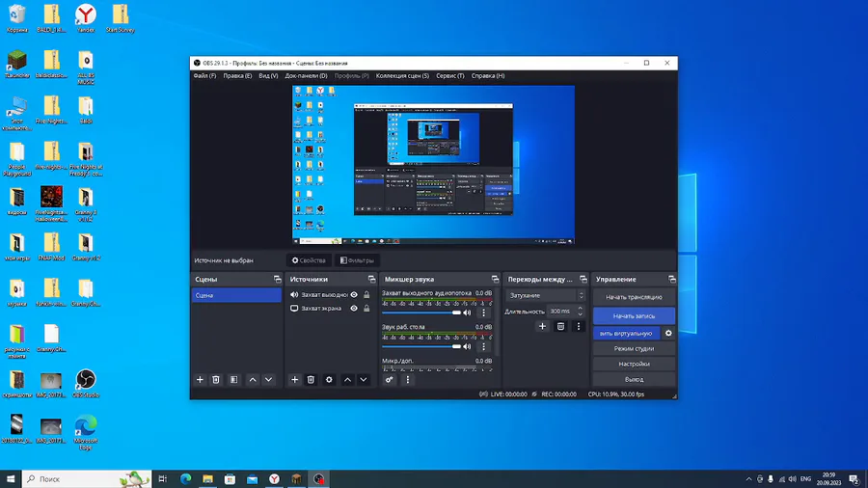
Task: Open Microsoft Edge desktop shortcut
Action: [x=85, y=432]
